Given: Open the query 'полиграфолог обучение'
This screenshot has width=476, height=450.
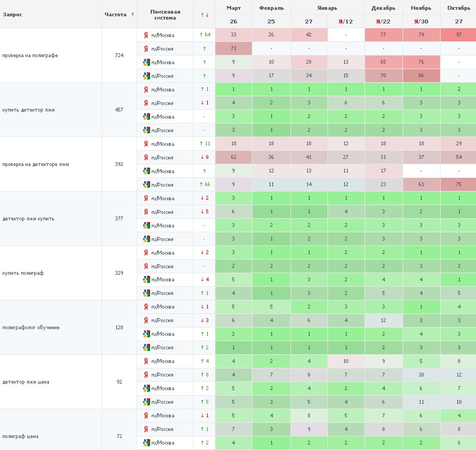Looking at the screenshot, I should pos(31,328).
